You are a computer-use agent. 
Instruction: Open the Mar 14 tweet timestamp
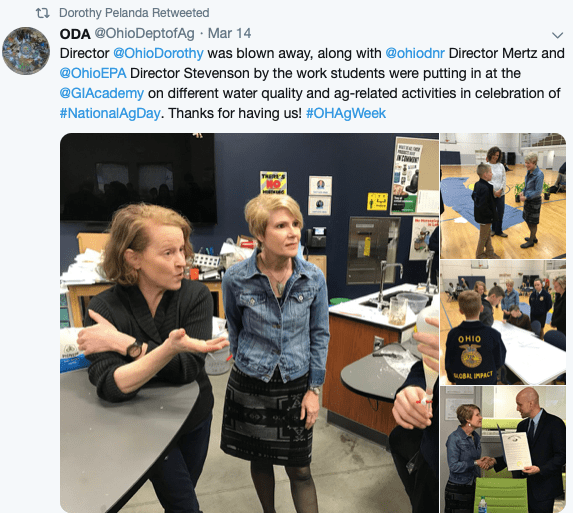coord(229,34)
